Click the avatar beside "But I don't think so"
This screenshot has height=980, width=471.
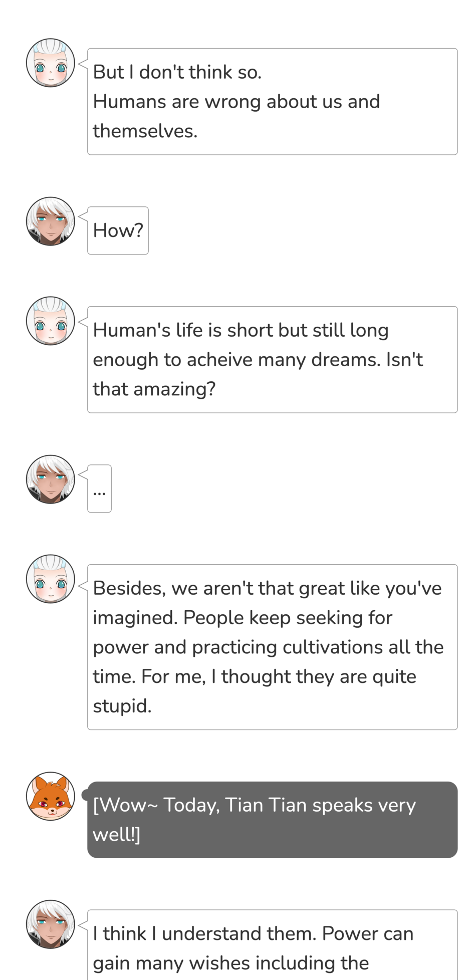click(x=50, y=63)
